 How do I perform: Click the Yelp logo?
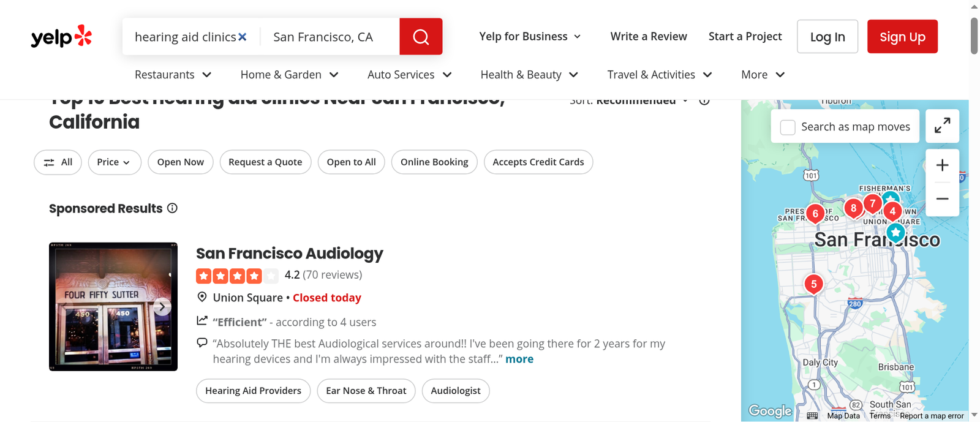coord(61,37)
